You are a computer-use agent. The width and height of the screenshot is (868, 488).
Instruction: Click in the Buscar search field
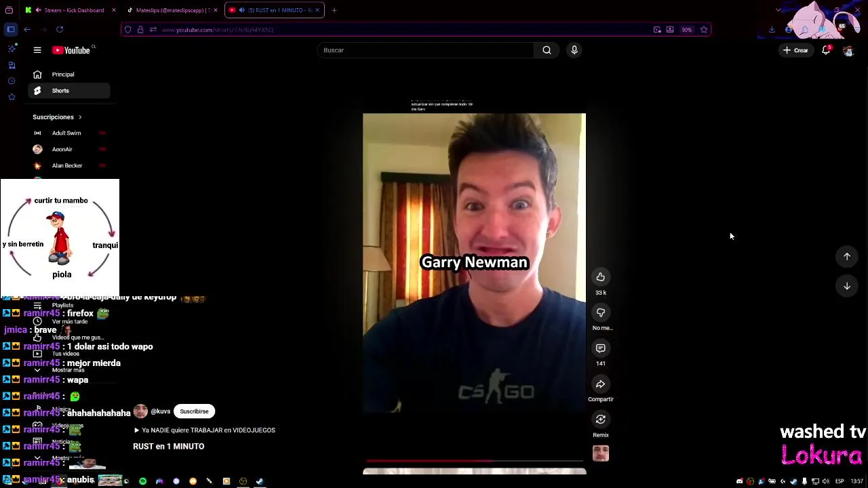click(425, 50)
